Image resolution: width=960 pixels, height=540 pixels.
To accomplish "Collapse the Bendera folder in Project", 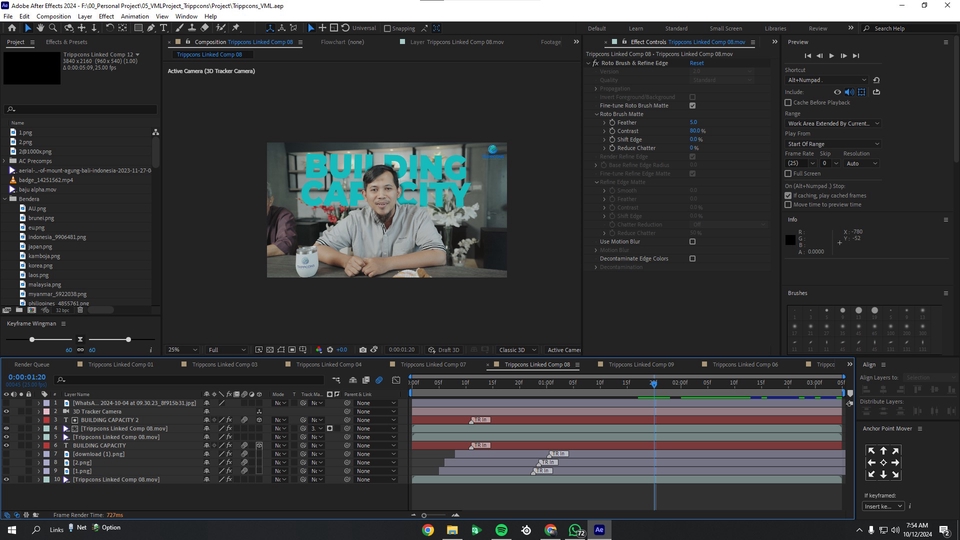I will click(x=6, y=200).
